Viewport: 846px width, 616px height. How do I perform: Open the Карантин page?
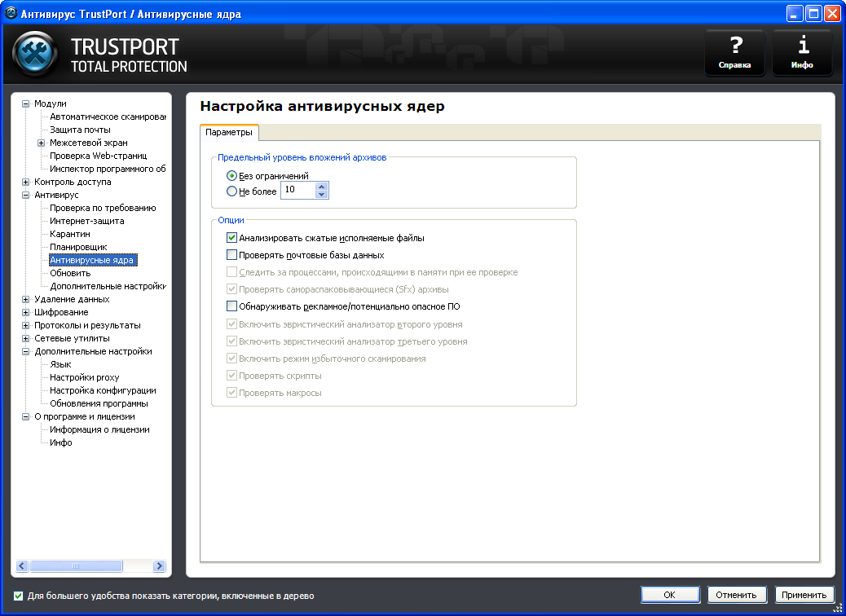(x=69, y=234)
